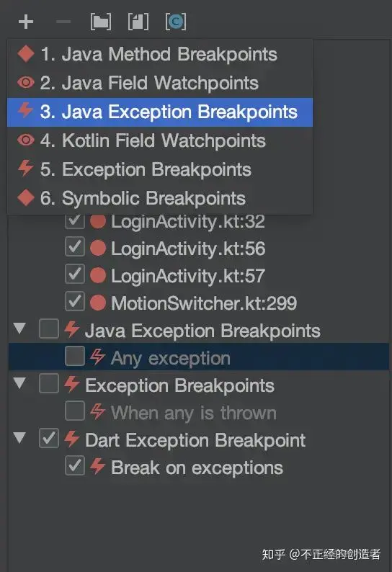Click the red dot beside MotionSwitcher.kt:299
Image resolution: width=392 pixels, height=572 pixels.
[98, 303]
